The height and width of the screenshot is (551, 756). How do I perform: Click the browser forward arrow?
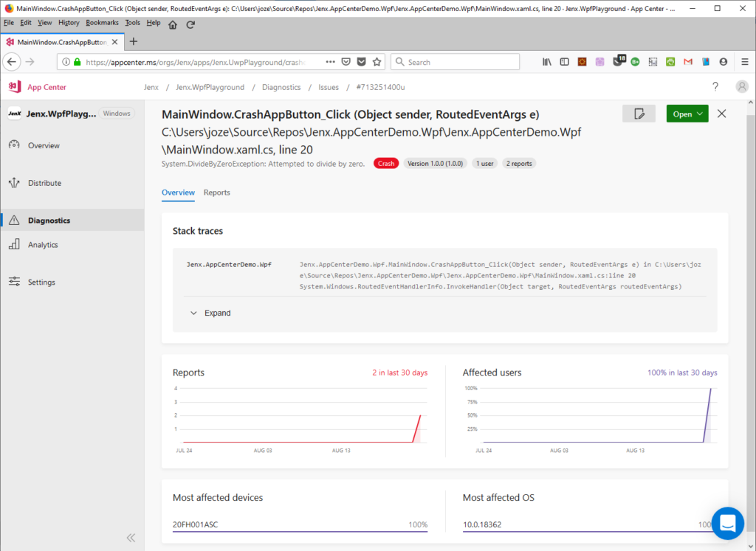pyautogui.click(x=30, y=62)
